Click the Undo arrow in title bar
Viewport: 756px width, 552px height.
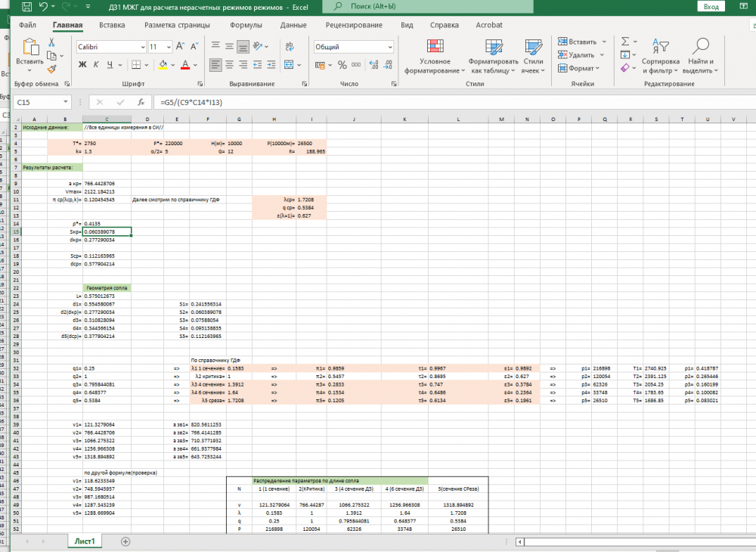click(44, 7)
